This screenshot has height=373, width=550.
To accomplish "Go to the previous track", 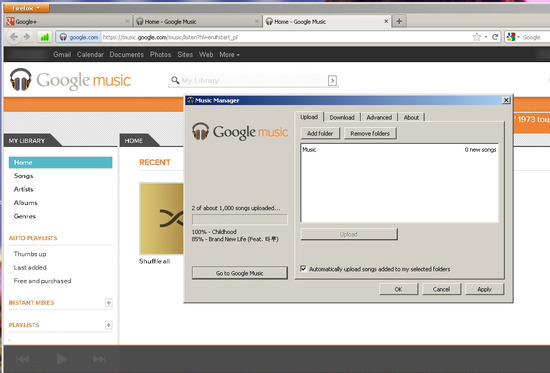I will point(23,359).
